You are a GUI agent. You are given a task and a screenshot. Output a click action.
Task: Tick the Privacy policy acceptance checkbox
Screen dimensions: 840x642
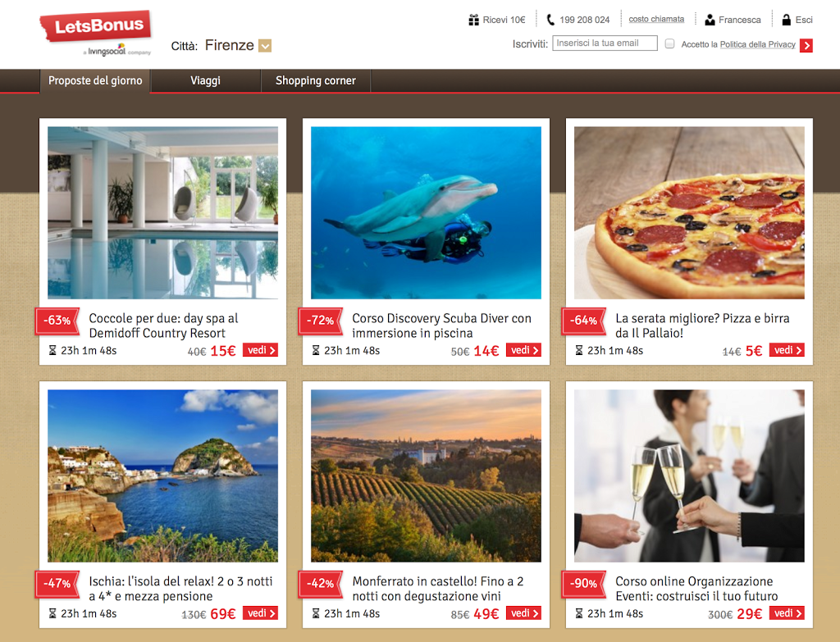coord(669,44)
